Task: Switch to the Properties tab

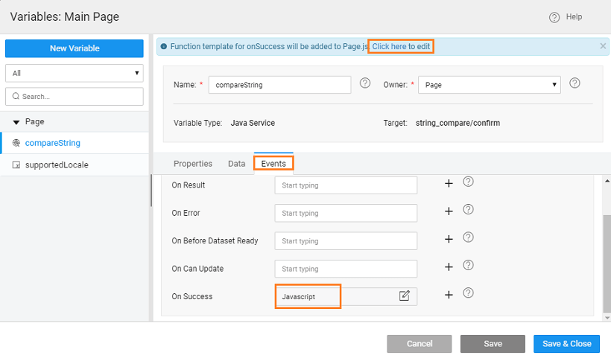Action: (x=192, y=164)
